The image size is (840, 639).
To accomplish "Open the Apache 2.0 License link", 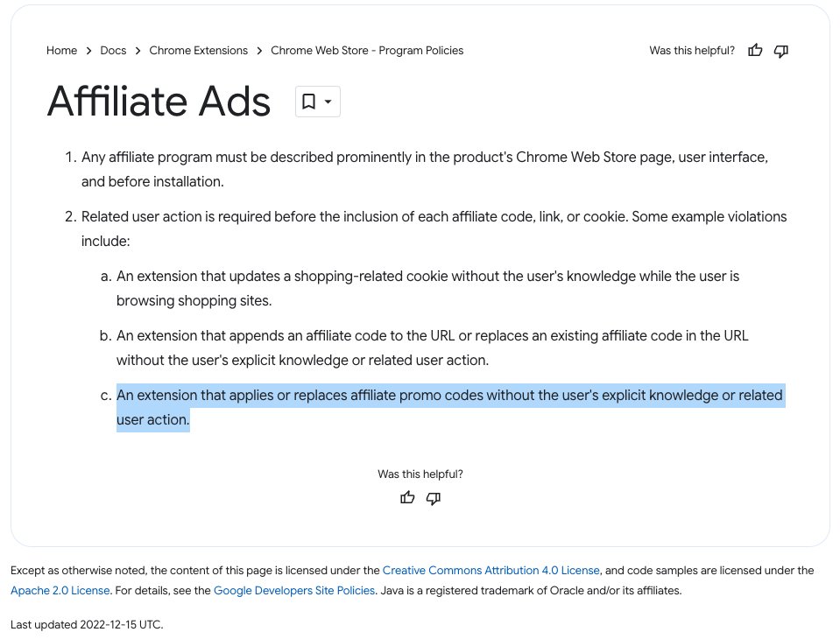I will (60, 590).
